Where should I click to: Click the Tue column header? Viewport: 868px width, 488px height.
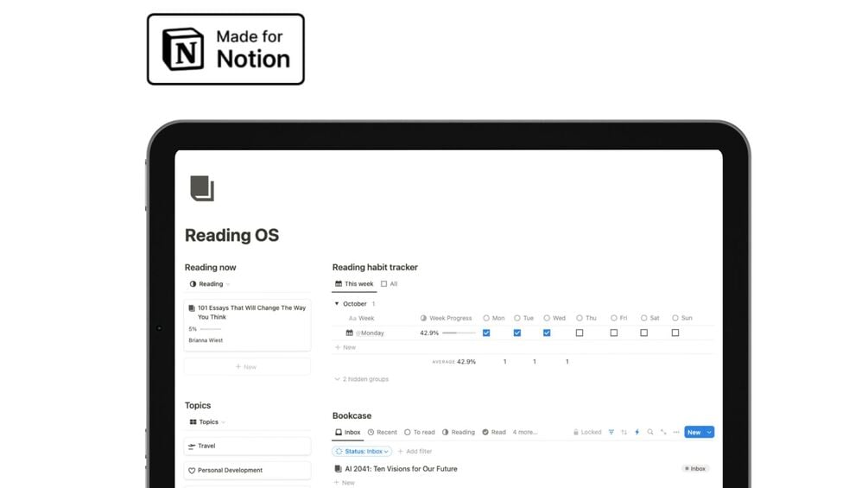pos(523,318)
